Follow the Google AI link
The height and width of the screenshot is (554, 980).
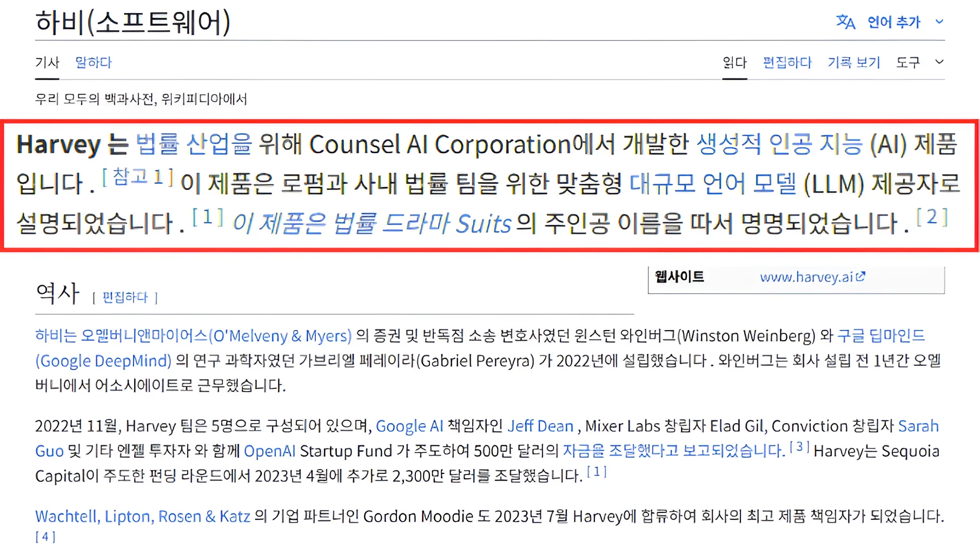click(409, 426)
